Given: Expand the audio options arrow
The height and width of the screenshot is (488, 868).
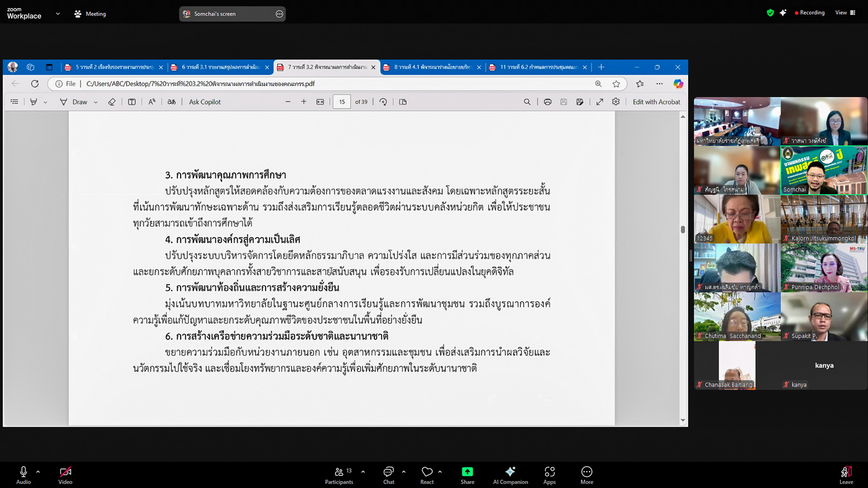Looking at the screenshot, I should tap(38, 472).
